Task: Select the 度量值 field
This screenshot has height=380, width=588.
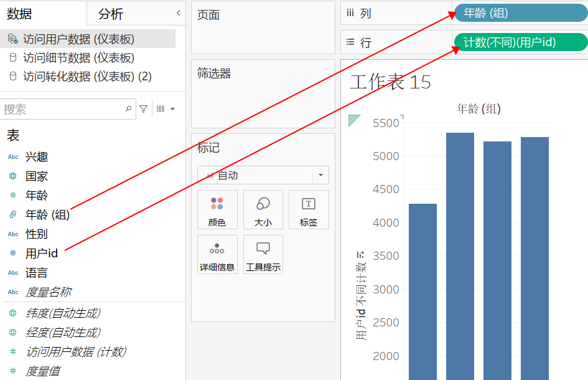Action: coord(43,371)
